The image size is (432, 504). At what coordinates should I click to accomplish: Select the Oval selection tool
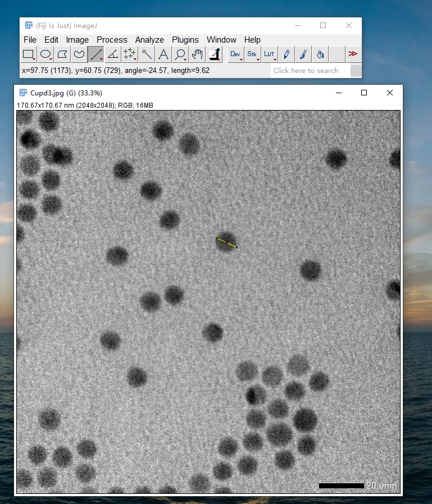(46, 54)
